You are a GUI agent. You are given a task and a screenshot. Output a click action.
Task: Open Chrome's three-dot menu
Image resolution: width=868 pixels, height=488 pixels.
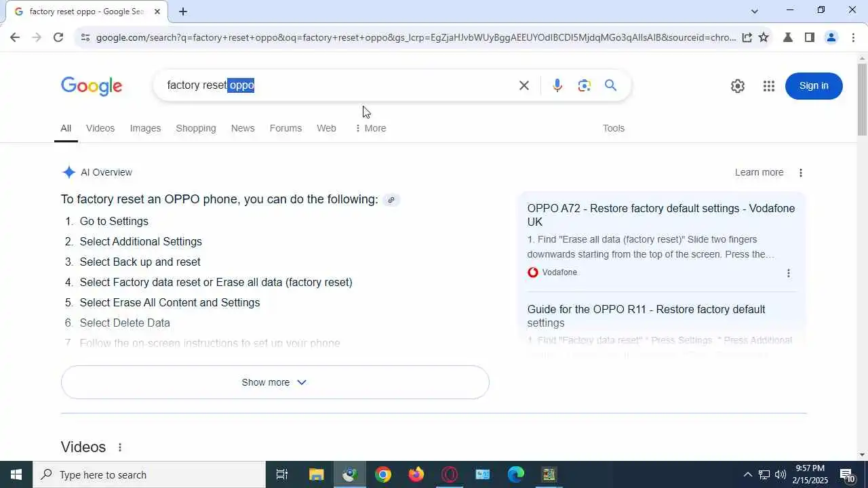pyautogui.click(x=853, y=37)
